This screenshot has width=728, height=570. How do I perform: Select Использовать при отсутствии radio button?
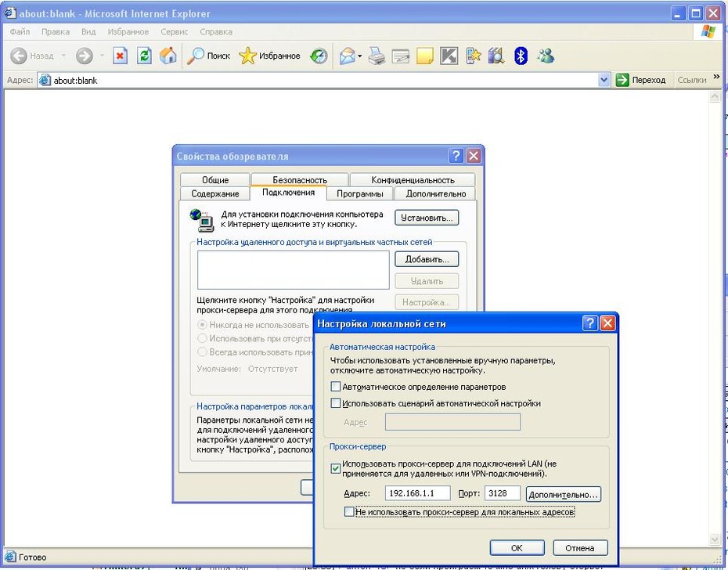[202, 338]
